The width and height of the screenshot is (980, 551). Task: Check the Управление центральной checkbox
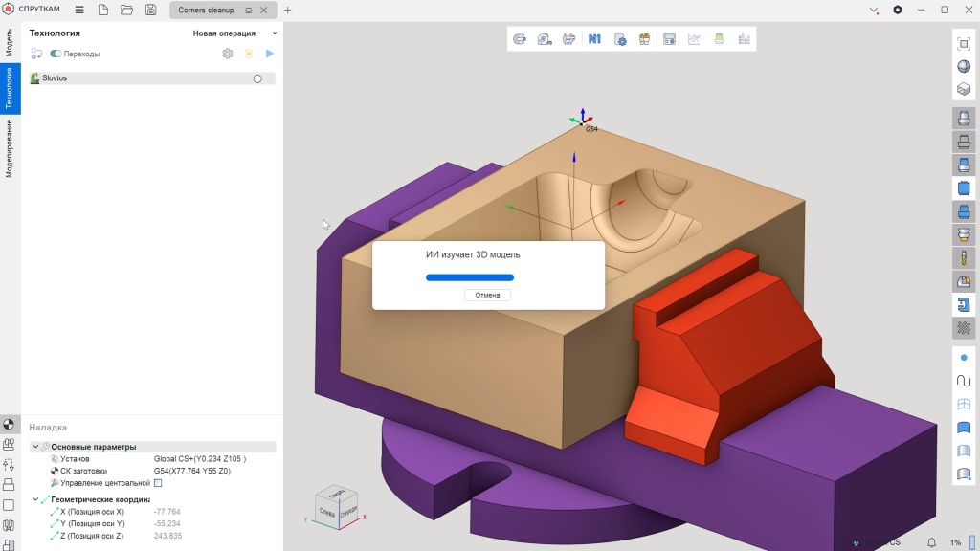click(158, 483)
